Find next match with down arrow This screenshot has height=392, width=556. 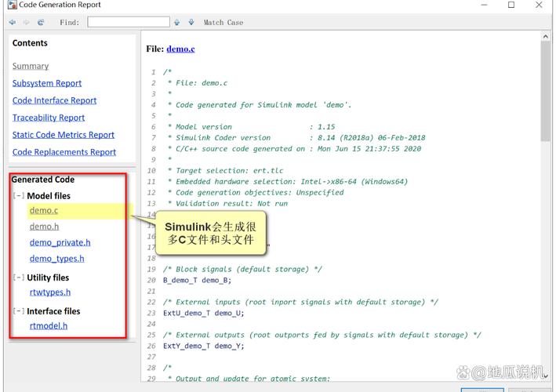(x=191, y=23)
